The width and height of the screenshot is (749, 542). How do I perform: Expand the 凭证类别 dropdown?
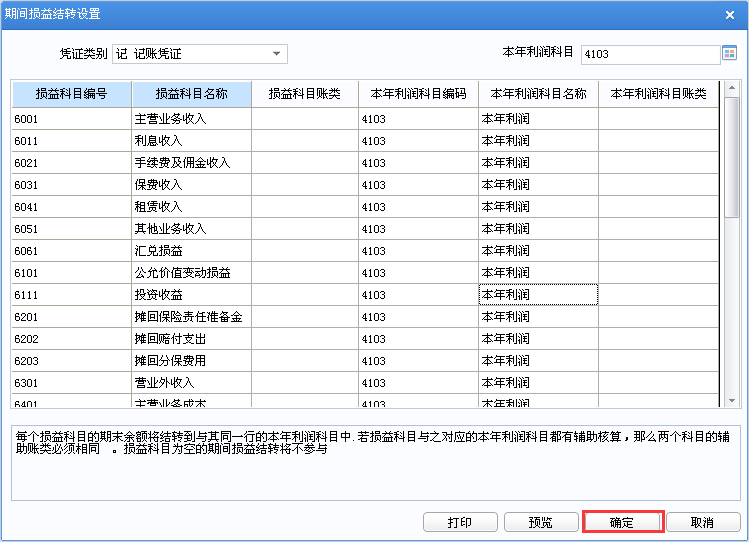click(276, 53)
